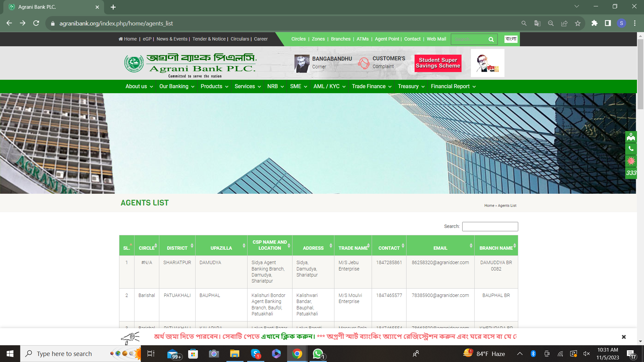Sort the table by BRANCH NAME column
The height and width of the screenshot is (362, 644).
(496, 246)
